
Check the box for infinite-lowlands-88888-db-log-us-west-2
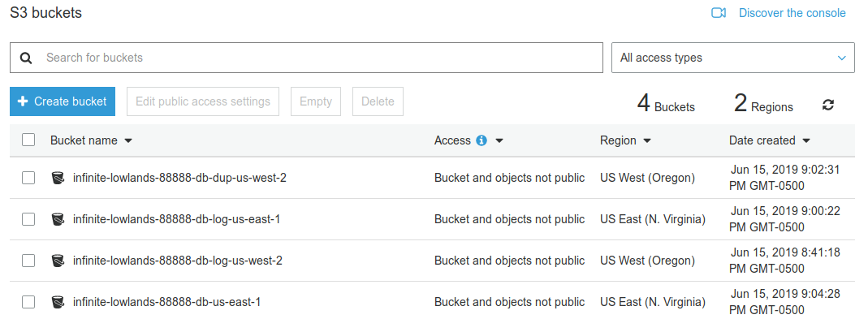[28, 260]
